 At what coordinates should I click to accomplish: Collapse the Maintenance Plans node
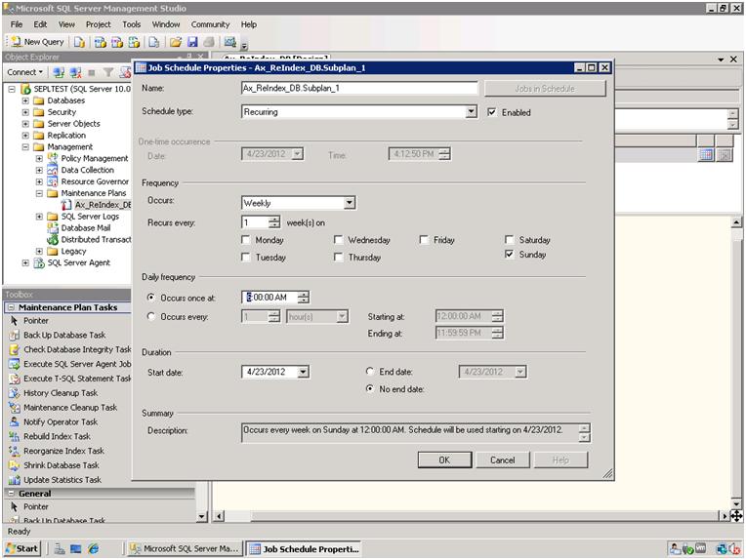click(x=39, y=193)
